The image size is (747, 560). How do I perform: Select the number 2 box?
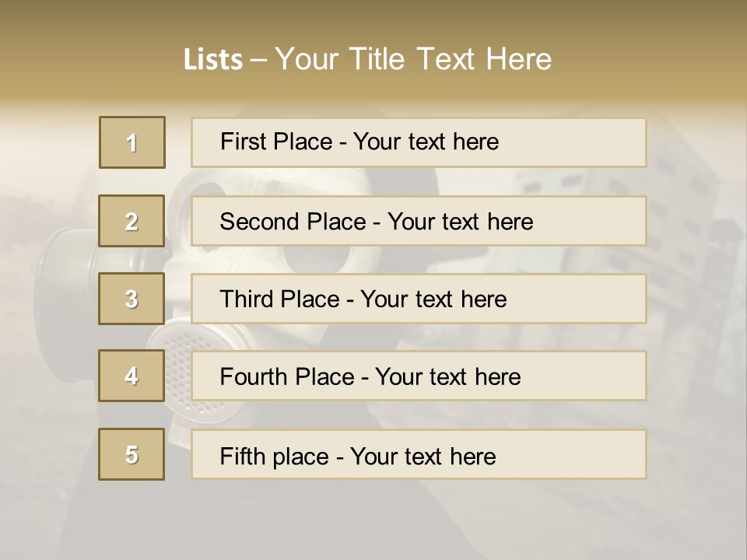click(x=132, y=221)
